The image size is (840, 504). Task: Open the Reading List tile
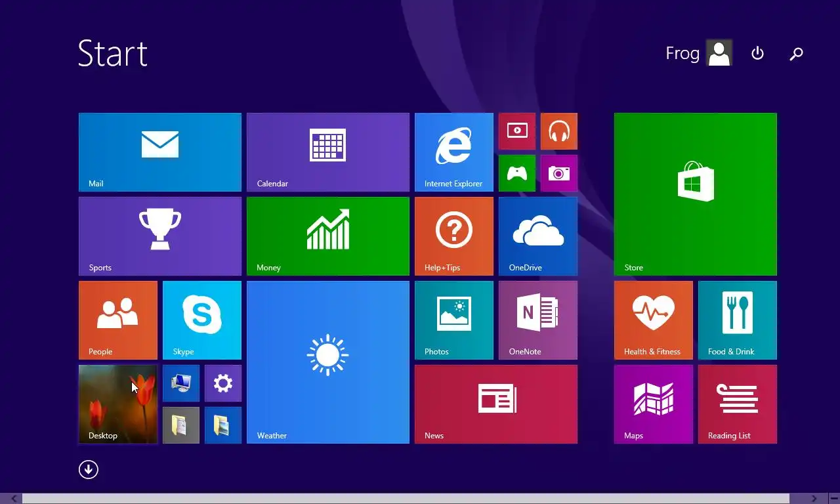click(x=738, y=404)
